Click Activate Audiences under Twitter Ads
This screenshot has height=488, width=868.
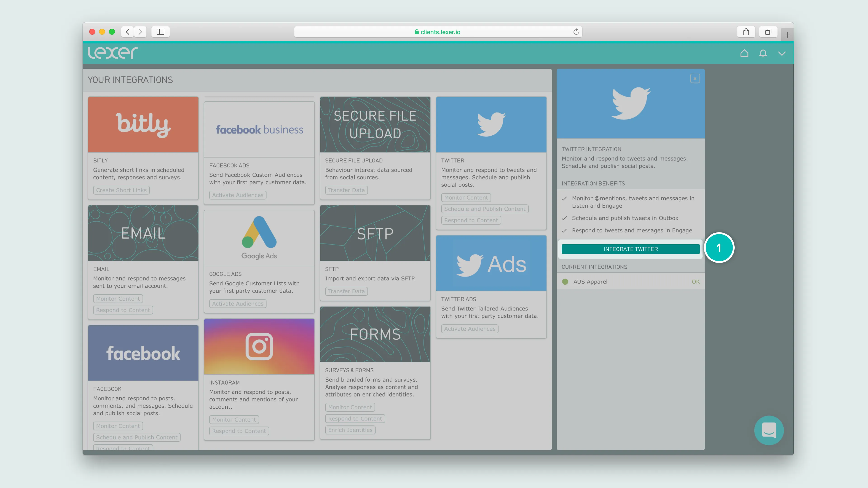click(469, 329)
